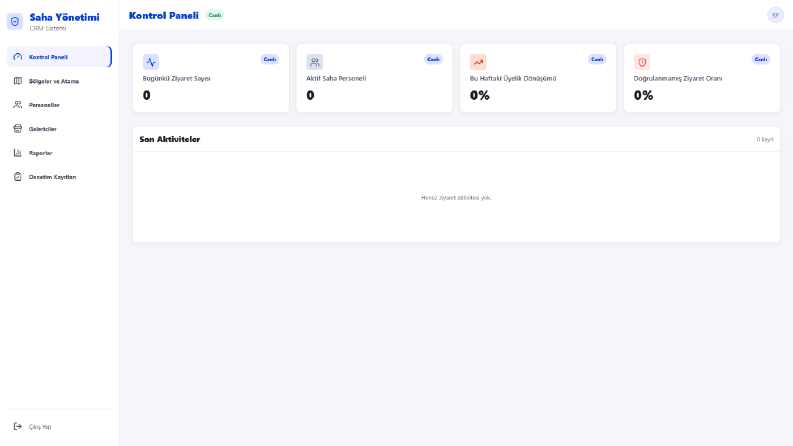
Task: Click the Henüz ziyaret aktivitesi yok message
Action: coord(456,198)
